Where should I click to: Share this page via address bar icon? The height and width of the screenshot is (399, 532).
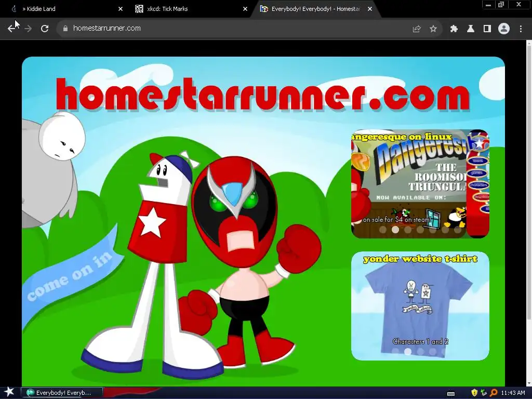click(417, 29)
